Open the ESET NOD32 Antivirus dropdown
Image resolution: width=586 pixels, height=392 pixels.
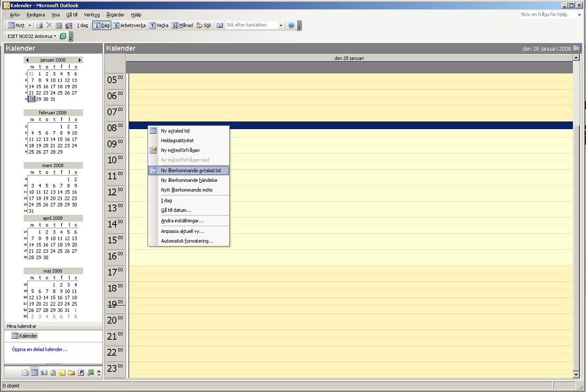(32, 36)
